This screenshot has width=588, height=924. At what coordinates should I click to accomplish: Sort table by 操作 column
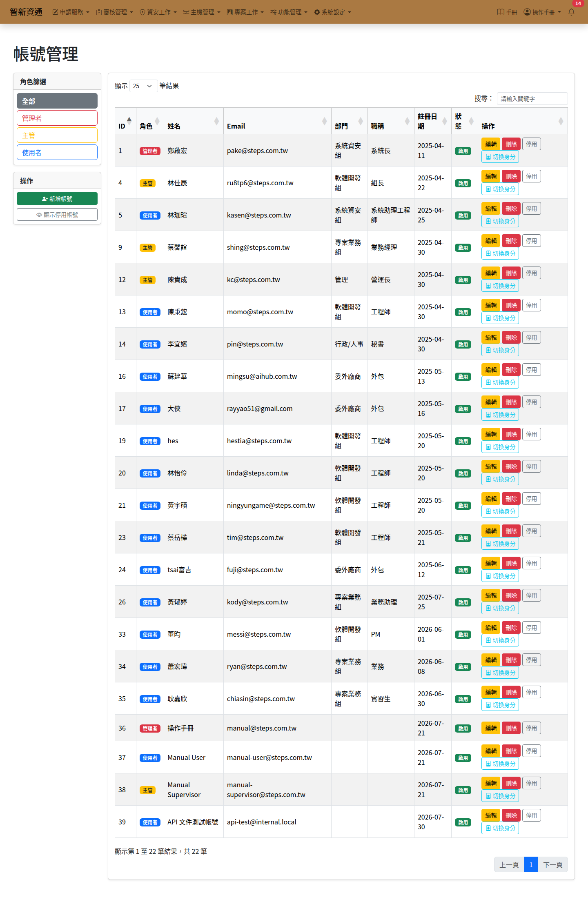tap(523, 121)
